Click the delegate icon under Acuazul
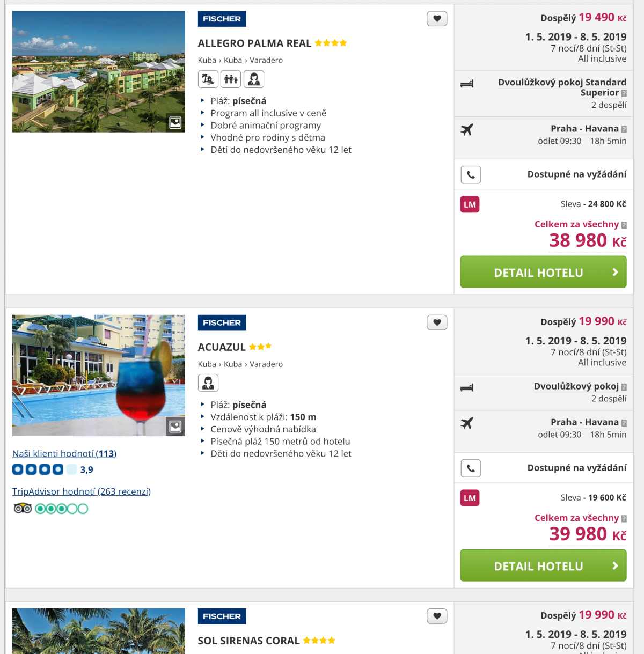 click(208, 383)
